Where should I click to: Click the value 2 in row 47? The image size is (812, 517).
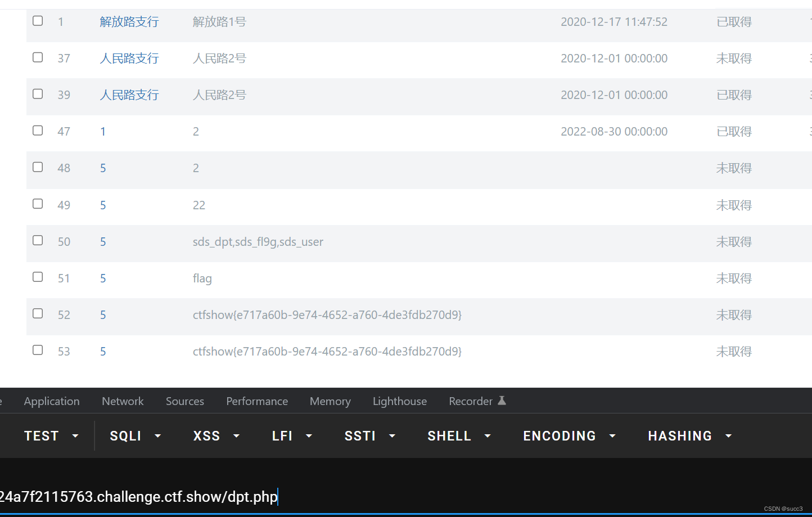(196, 132)
